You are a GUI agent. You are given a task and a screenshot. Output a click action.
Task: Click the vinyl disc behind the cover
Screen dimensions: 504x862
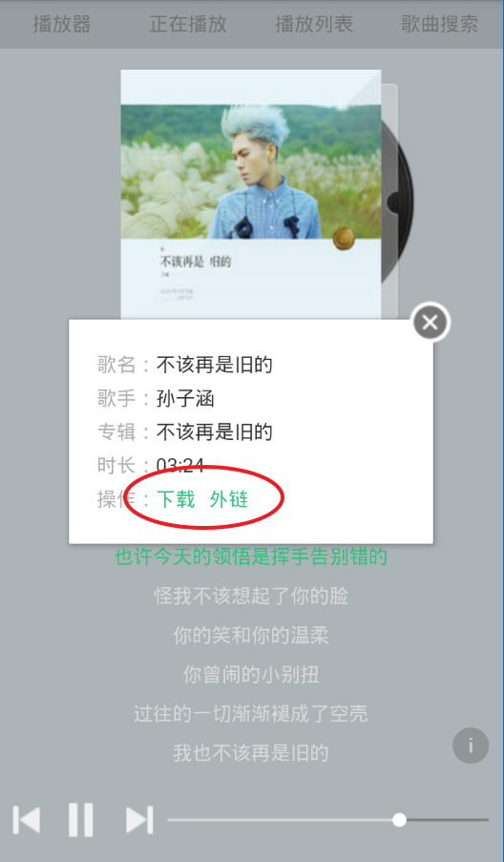click(x=398, y=200)
